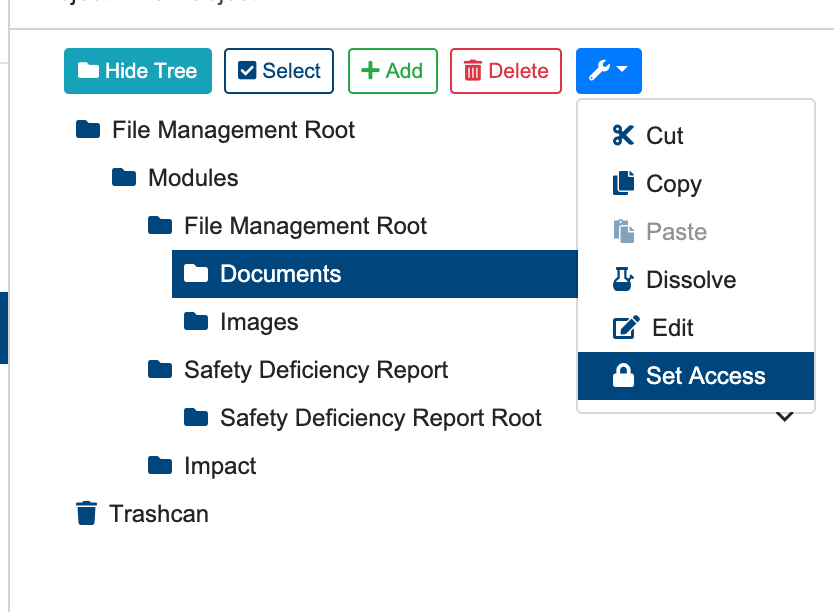Image resolution: width=834 pixels, height=612 pixels.
Task: Click the Dissolve flask icon
Action: (x=623, y=279)
